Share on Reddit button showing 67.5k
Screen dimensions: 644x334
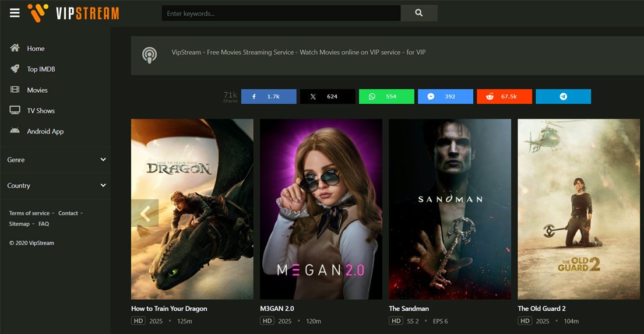click(x=504, y=97)
